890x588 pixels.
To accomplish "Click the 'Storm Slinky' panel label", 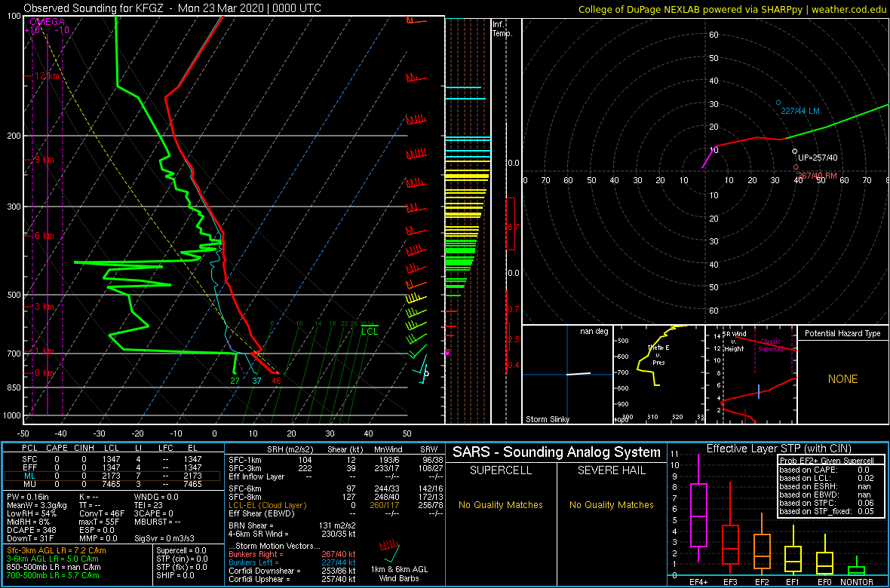I will point(548,419).
